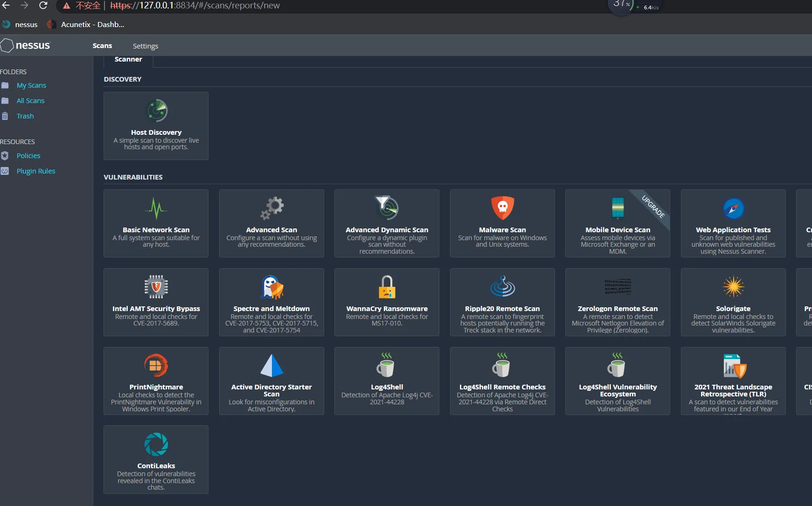Click the Advanced Scan gears icon
Image resolution: width=812 pixels, height=506 pixels.
(272, 208)
